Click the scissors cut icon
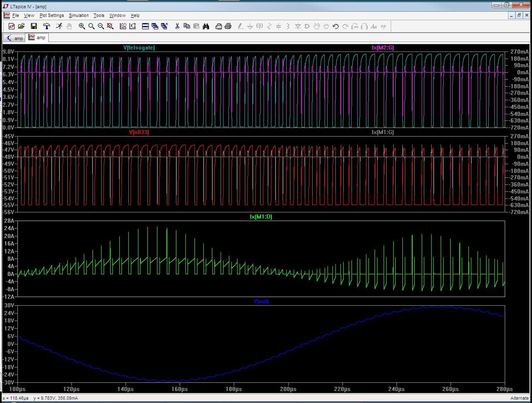 177,26
